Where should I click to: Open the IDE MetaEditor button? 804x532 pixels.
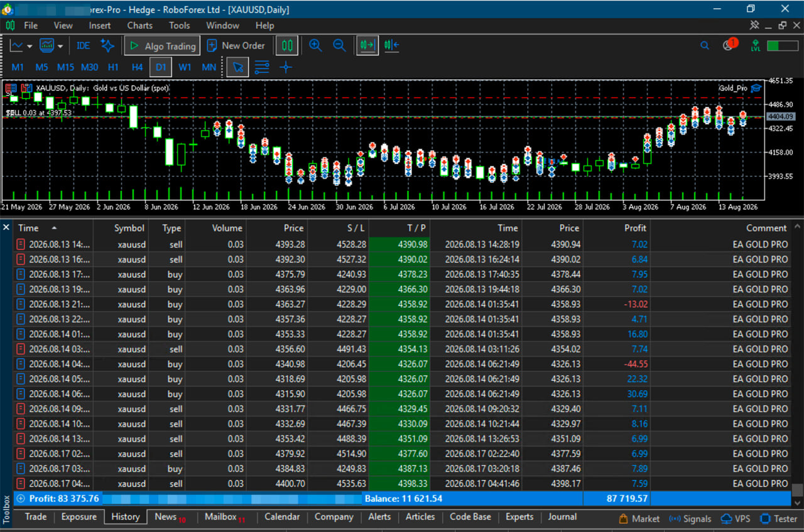[83, 46]
